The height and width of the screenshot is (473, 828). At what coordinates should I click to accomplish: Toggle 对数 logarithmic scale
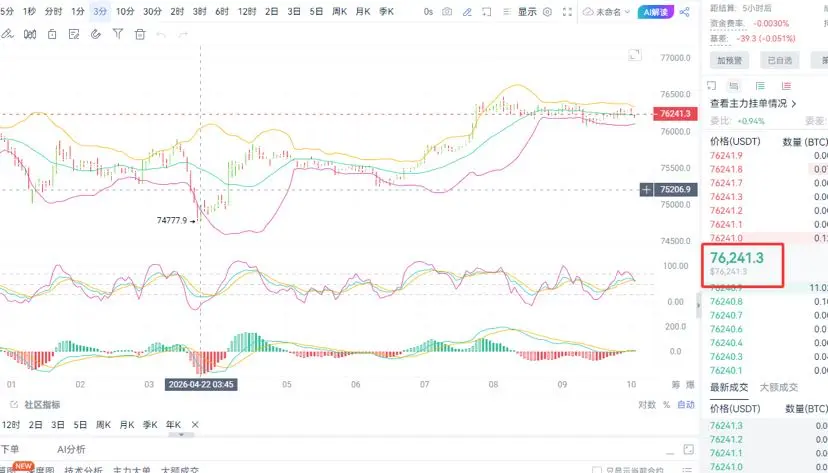[x=647, y=404]
